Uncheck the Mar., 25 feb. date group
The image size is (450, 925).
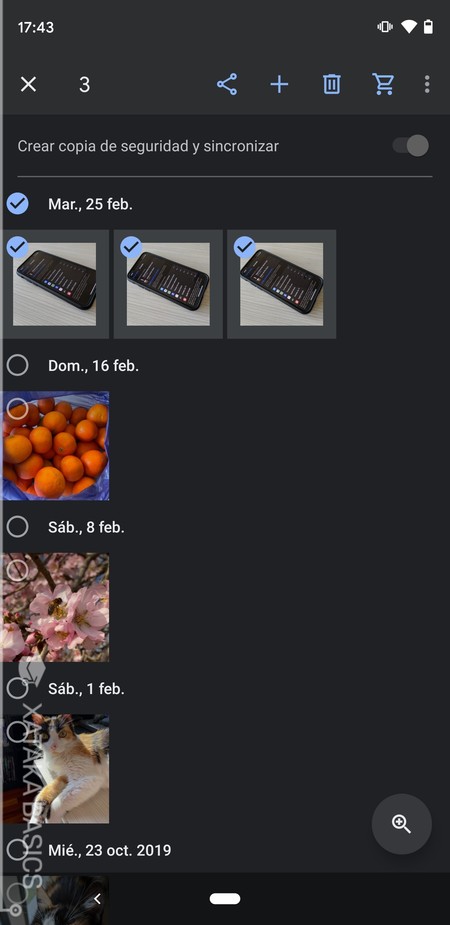pos(18,204)
